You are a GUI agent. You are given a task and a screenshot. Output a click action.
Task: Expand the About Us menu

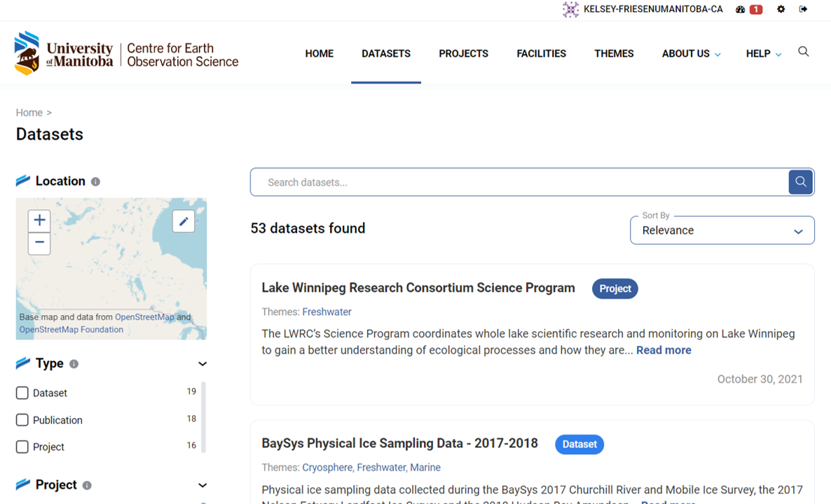(x=691, y=54)
